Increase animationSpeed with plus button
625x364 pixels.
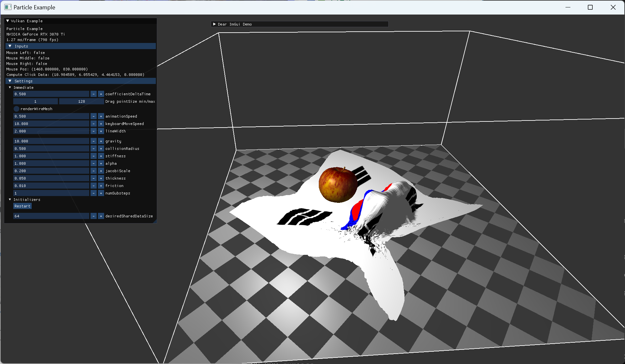pos(101,116)
